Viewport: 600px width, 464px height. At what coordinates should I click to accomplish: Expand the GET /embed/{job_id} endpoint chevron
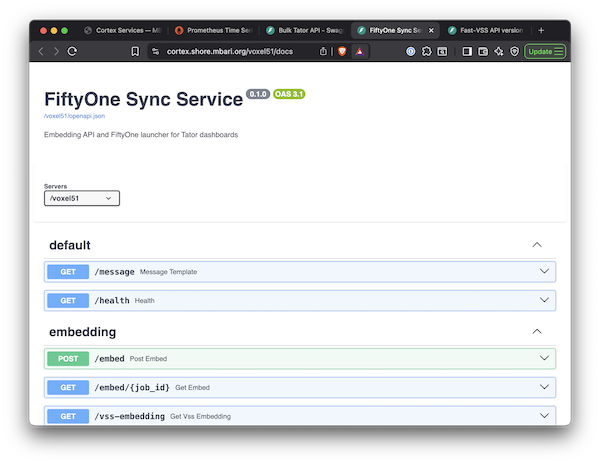[x=544, y=387]
